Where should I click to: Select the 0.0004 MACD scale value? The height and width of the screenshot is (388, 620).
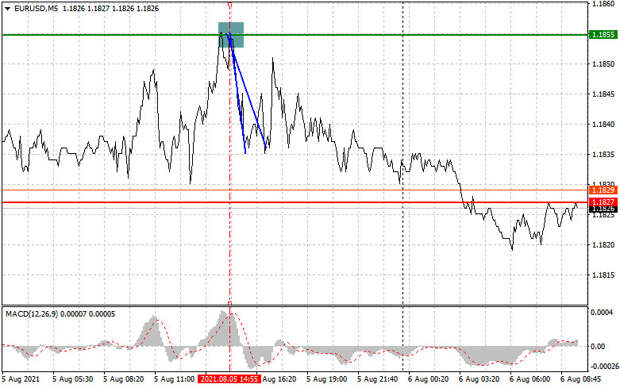coord(603,312)
